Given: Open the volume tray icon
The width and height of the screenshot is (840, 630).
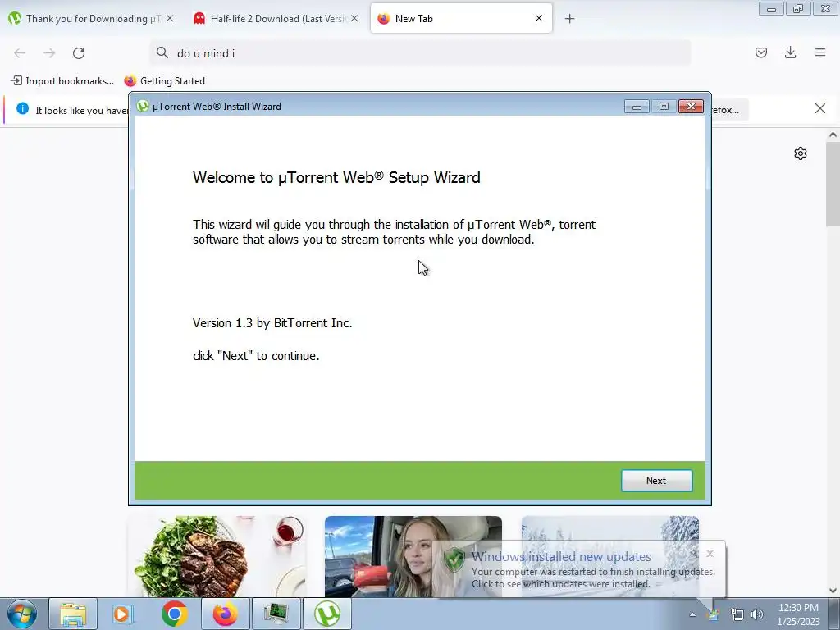Looking at the screenshot, I should pyautogui.click(x=756, y=614).
